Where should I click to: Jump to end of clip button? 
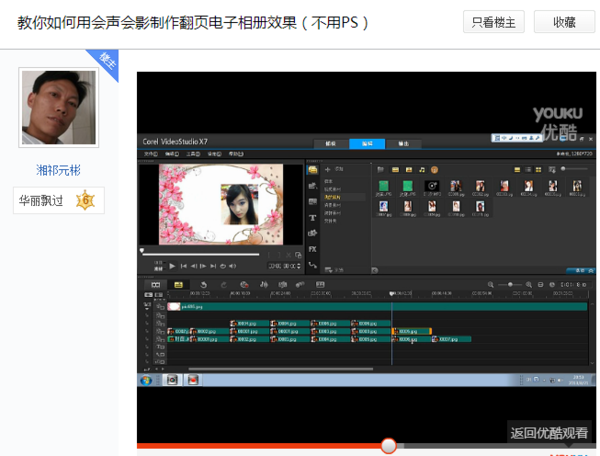tap(213, 266)
